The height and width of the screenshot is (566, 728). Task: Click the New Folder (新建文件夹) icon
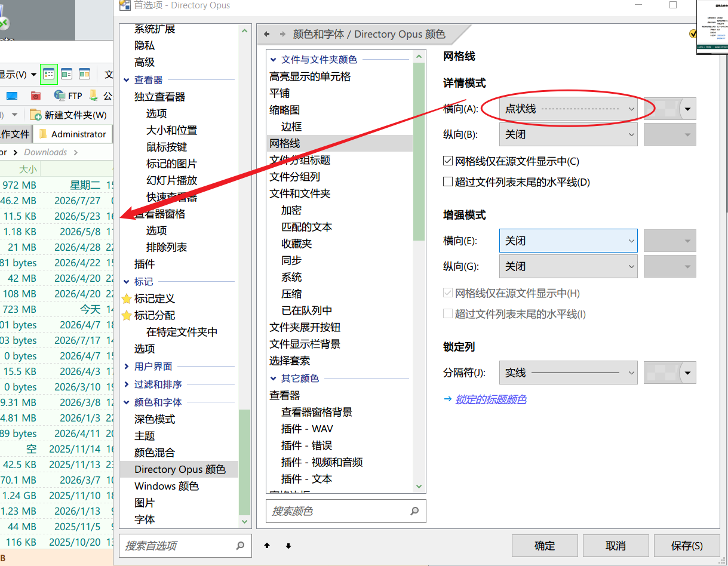tap(36, 115)
